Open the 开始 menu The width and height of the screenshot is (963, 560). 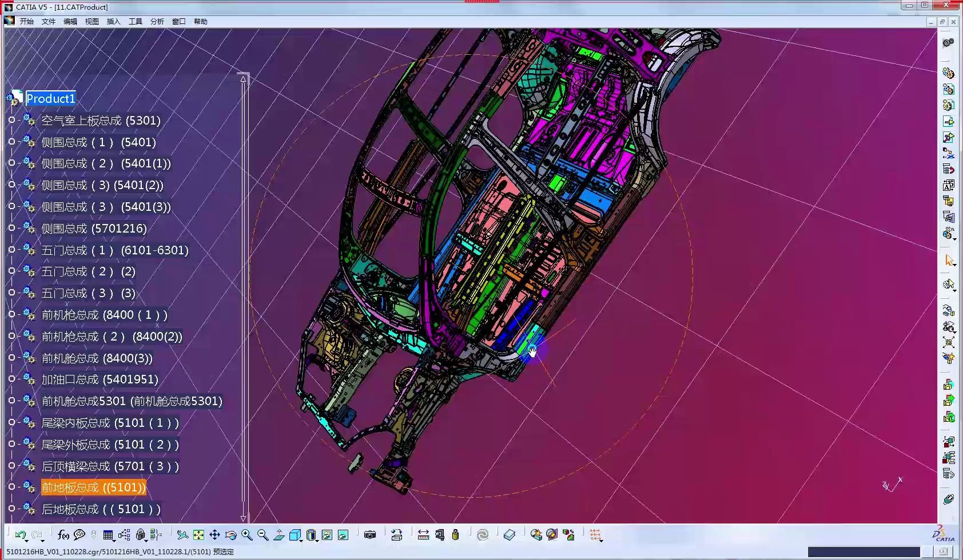point(27,21)
